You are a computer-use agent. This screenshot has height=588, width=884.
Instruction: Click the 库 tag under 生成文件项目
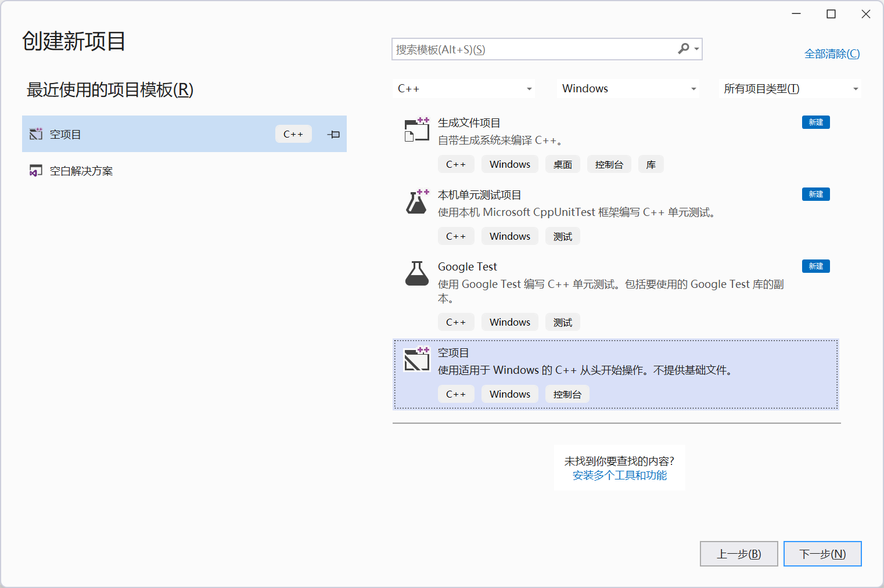(651, 164)
